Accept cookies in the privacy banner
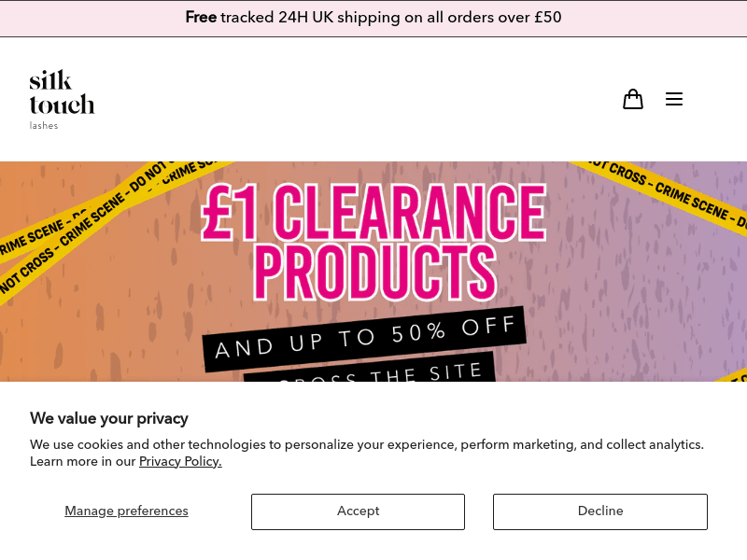Viewport: 747px width, 560px height. [358, 511]
